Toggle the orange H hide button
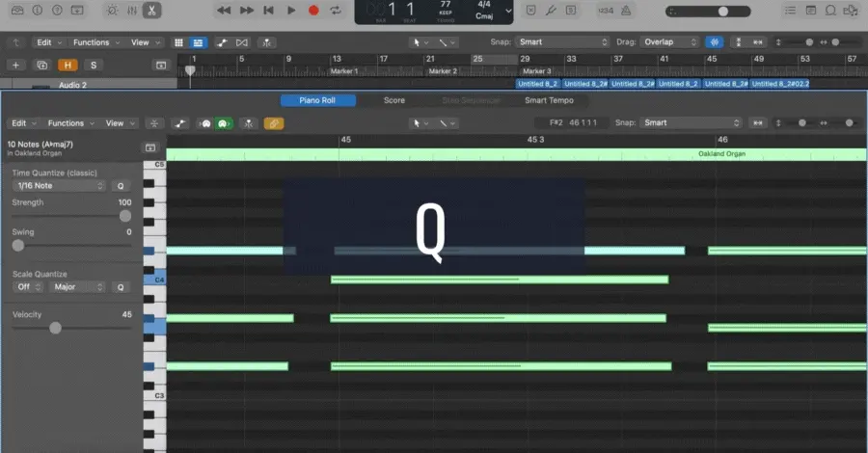868x453 pixels. tap(68, 66)
